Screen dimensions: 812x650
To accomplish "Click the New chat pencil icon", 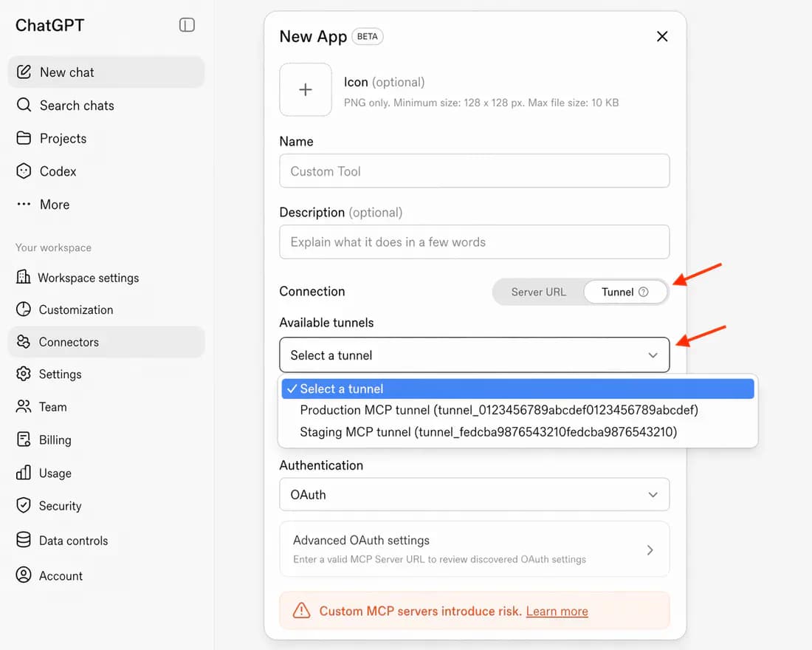I will pyautogui.click(x=24, y=72).
